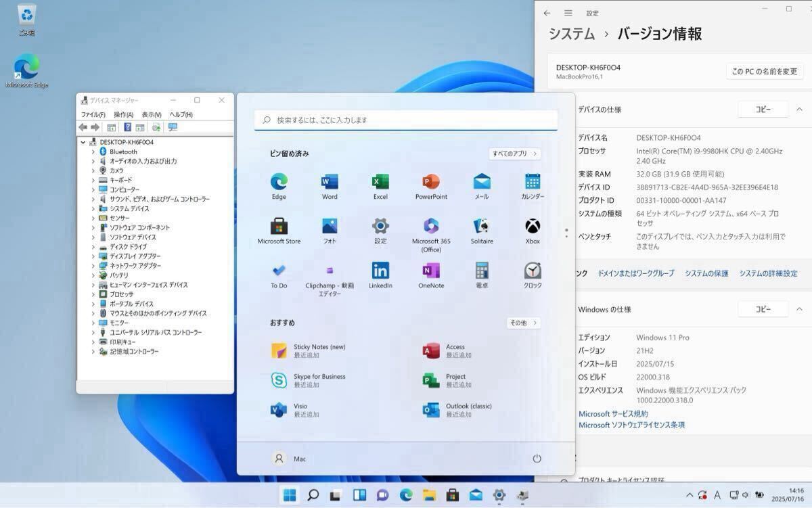This screenshot has width=812, height=508.
Task: Open システムの詳細設定 link
Action: click(x=768, y=273)
